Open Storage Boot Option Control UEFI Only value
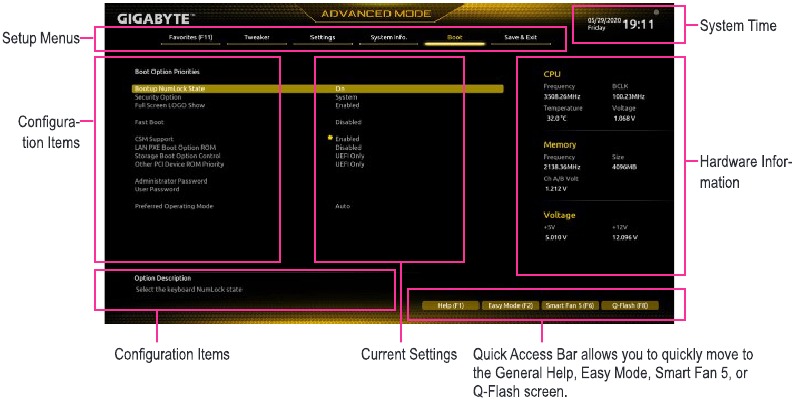 coord(349,156)
